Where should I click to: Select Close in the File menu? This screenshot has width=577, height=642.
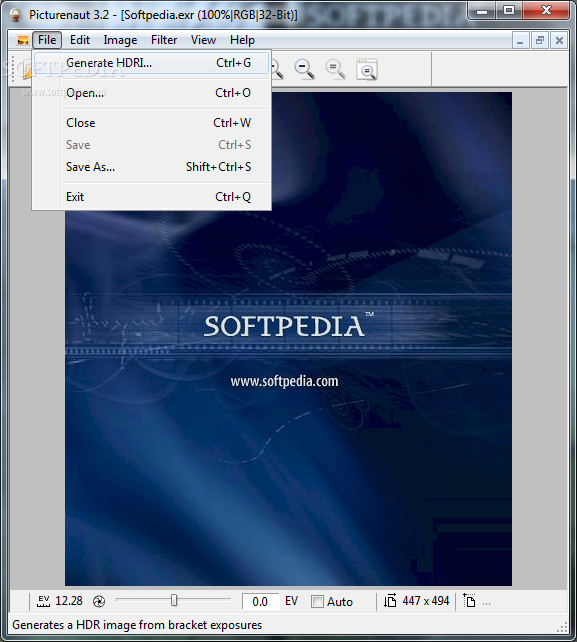(152, 123)
